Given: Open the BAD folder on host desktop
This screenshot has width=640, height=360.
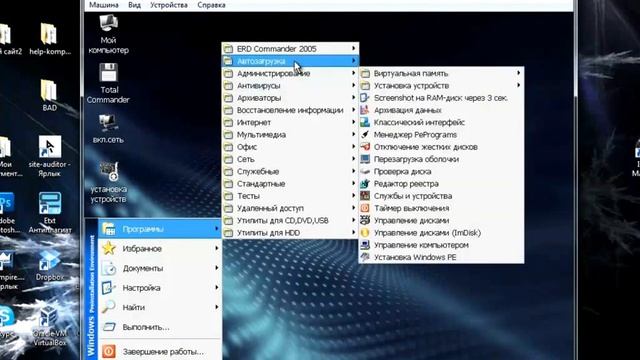Looking at the screenshot, I should (49, 96).
